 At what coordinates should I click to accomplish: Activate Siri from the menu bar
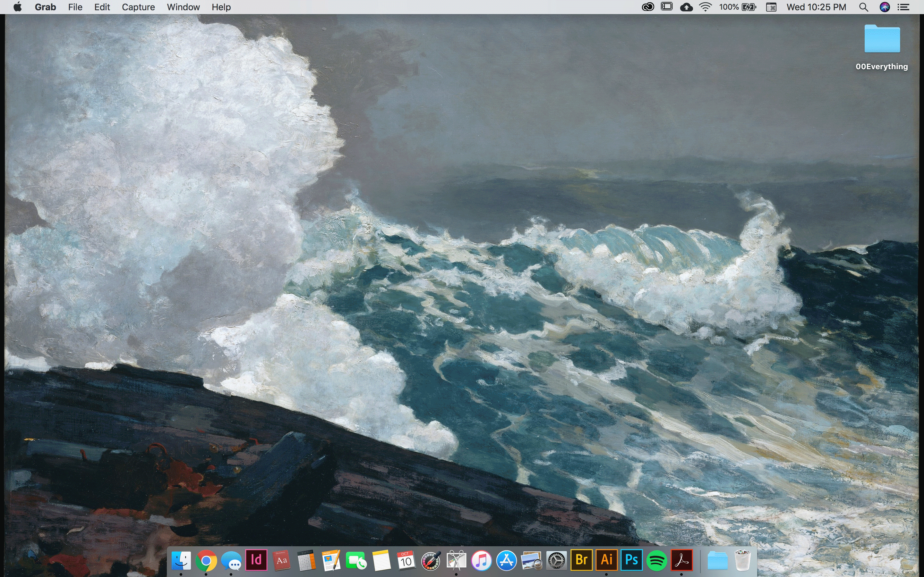pyautogui.click(x=885, y=7)
